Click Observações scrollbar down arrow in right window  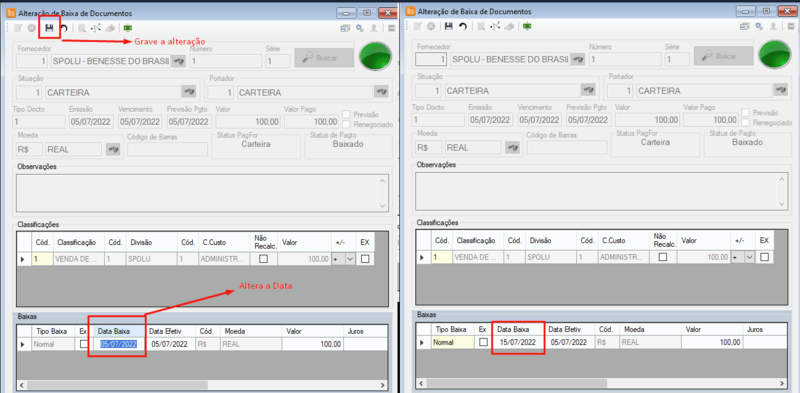[x=783, y=204]
